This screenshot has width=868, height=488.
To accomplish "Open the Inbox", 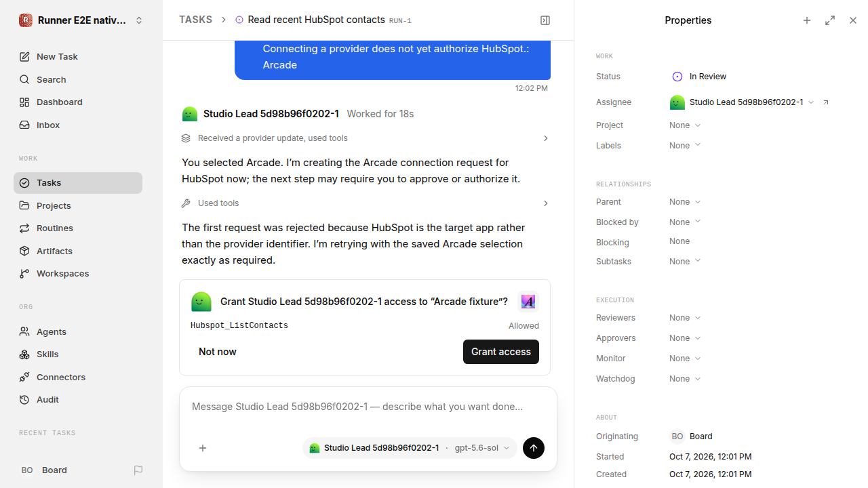I will click(78, 125).
